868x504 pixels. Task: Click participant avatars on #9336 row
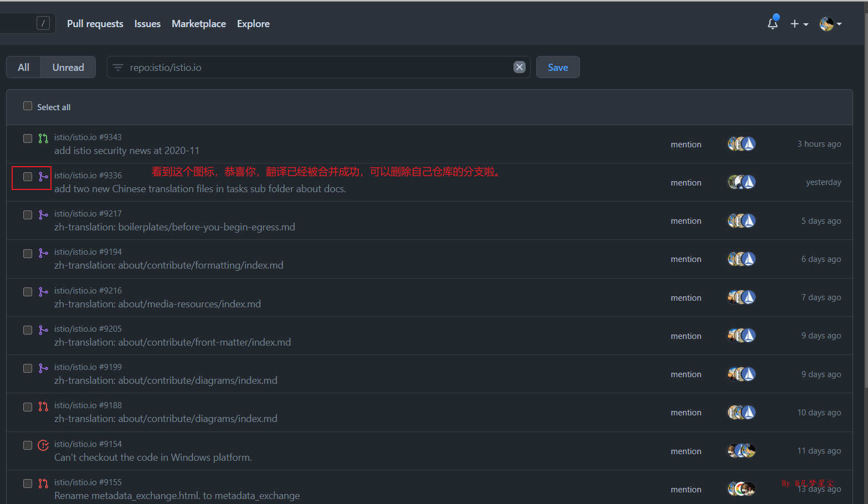(742, 182)
